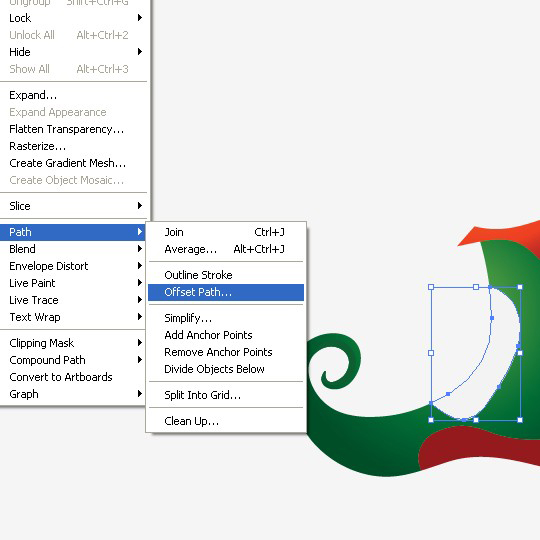This screenshot has height=540, width=540.
Task: Click left-middle bounding box handle
Action: point(431,353)
